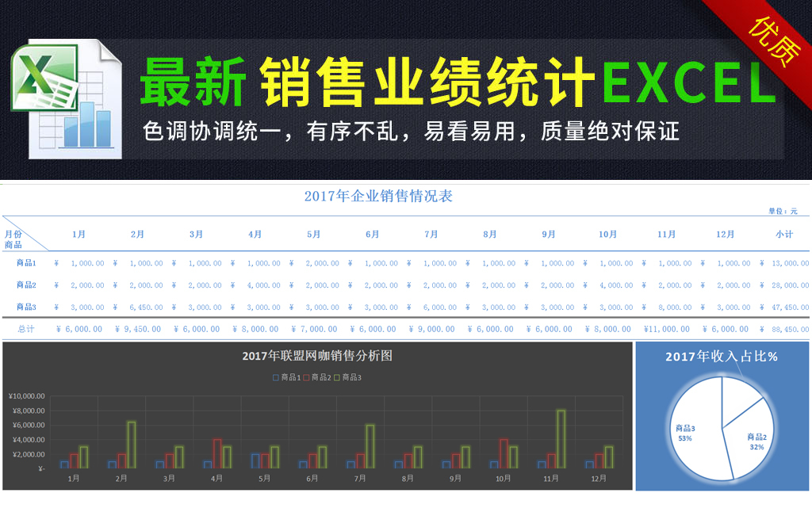Click the unlabeled top pie slice
Viewport: 812px width, 512px height.
pyautogui.click(x=737, y=399)
